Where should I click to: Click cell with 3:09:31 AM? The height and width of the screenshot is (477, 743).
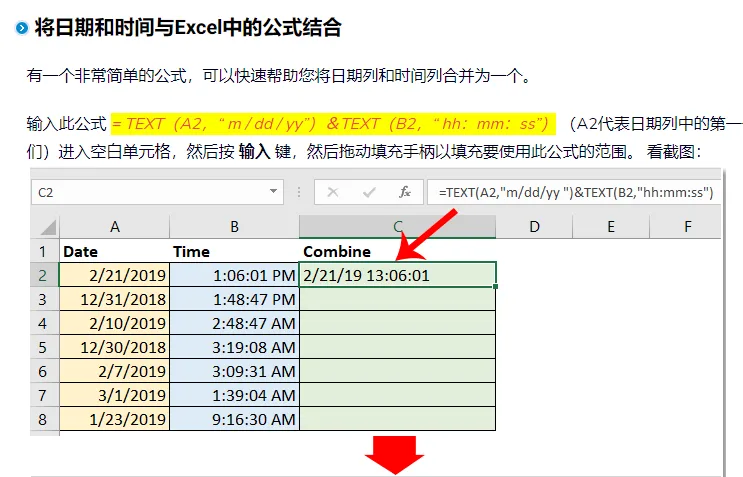[x=234, y=371]
